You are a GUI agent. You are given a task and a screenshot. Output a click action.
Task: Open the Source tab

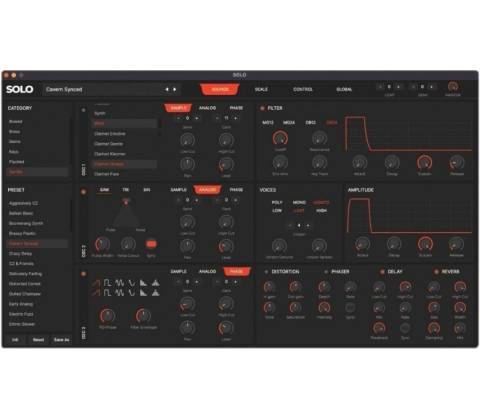tap(220, 89)
